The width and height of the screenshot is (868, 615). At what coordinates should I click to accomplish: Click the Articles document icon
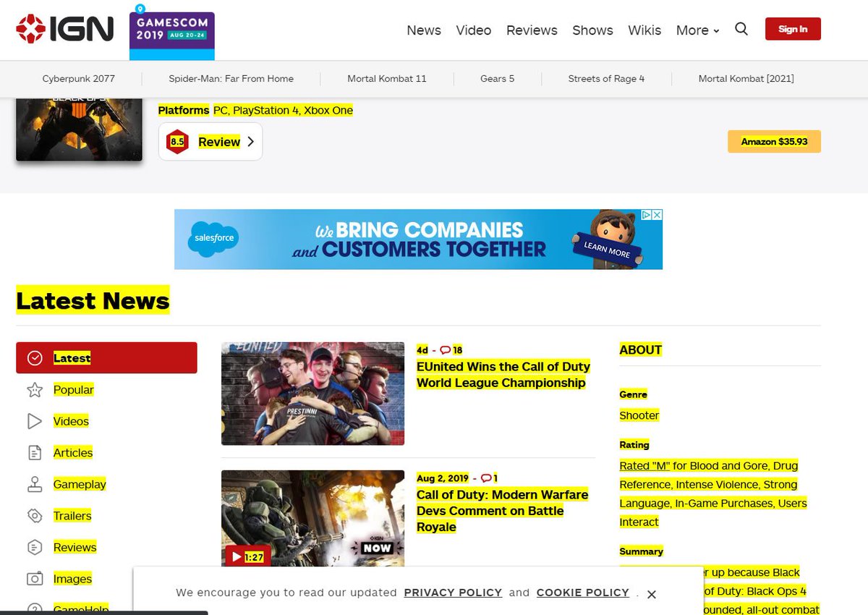tap(35, 453)
